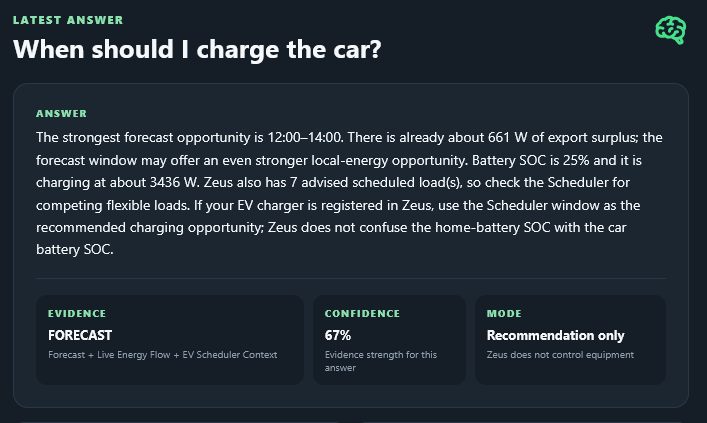This screenshot has height=423, width=707.
Task: Click the 12:00–14:00 forecast window text
Action: click(305, 138)
